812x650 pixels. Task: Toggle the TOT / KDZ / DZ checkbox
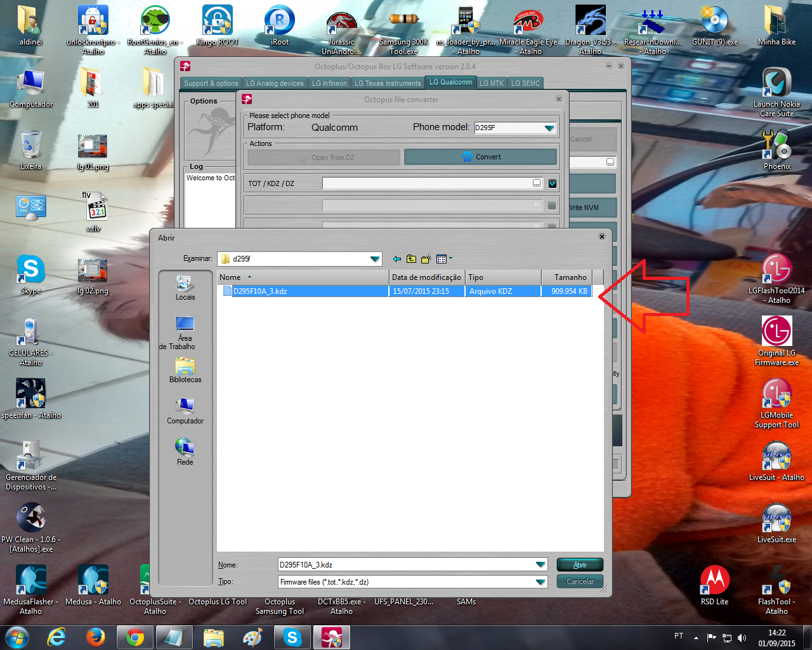coord(553,183)
